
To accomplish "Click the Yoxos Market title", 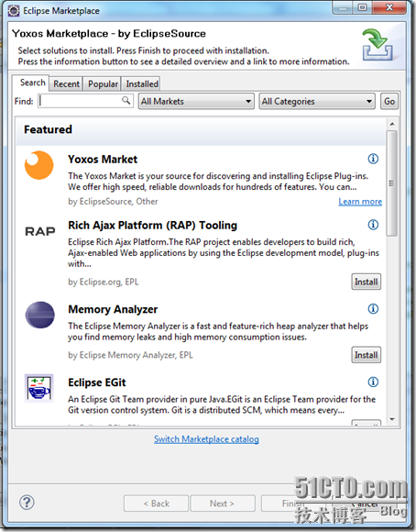I will [103, 159].
